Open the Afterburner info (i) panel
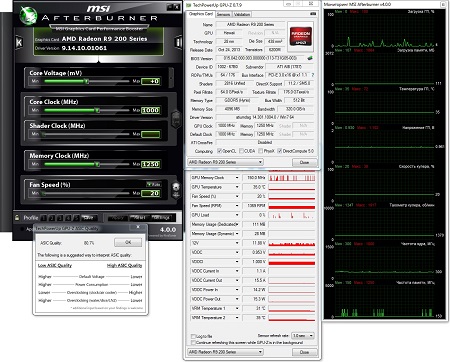Image resolution: width=450 pixels, height=362 pixels. (x=178, y=42)
